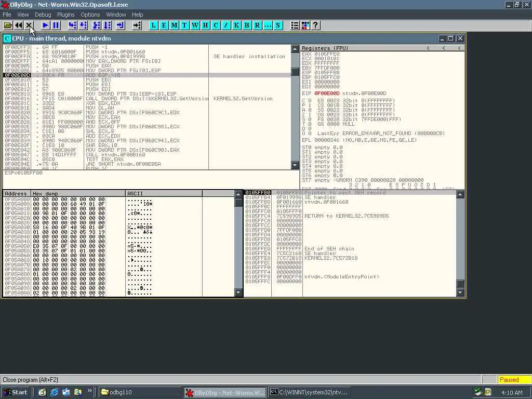The image size is (532, 399).
Task: Switch to C:\WINNT\system32\ntv... taskbar window
Action: pos(309,392)
